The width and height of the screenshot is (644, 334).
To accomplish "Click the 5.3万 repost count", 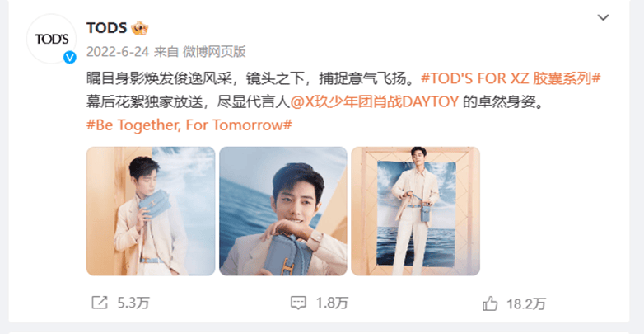I will 133,303.
